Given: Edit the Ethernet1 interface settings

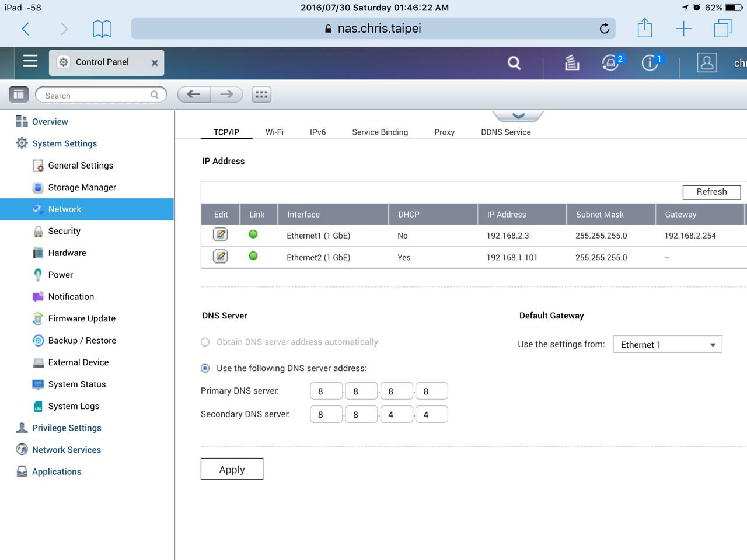Looking at the screenshot, I should [221, 235].
